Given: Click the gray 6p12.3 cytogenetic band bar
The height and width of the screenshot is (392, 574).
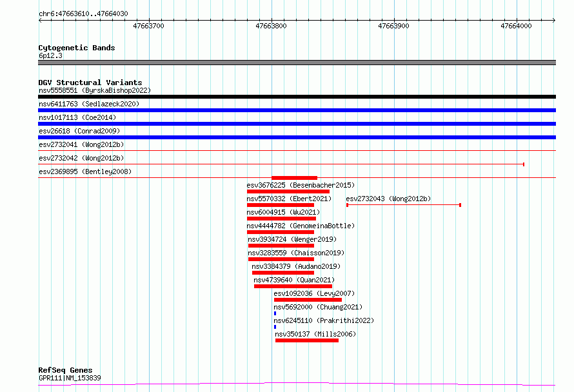Looking at the screenshot, I should click(297, 63).
